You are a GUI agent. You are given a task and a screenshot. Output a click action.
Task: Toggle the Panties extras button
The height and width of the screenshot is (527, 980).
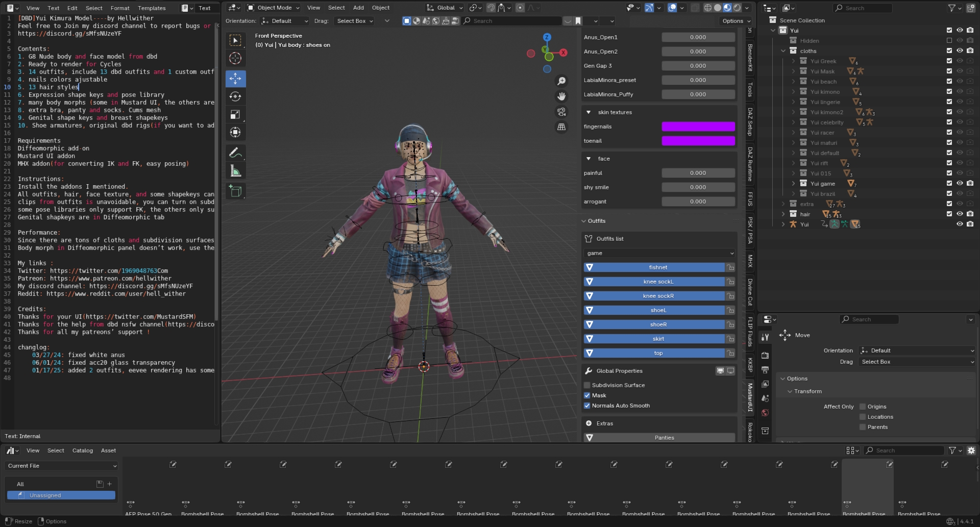click(659, 438)
